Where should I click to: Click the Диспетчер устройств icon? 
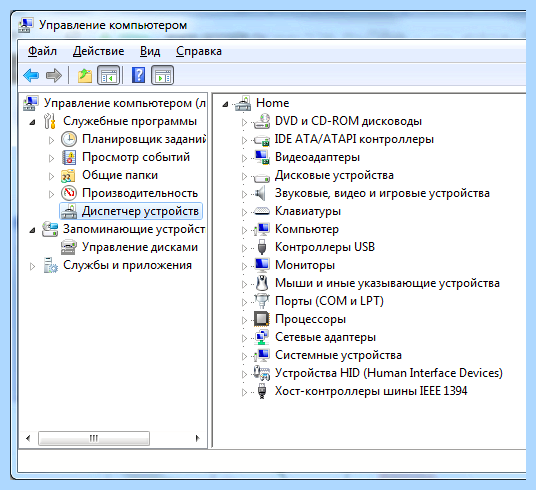pos(69,211)
